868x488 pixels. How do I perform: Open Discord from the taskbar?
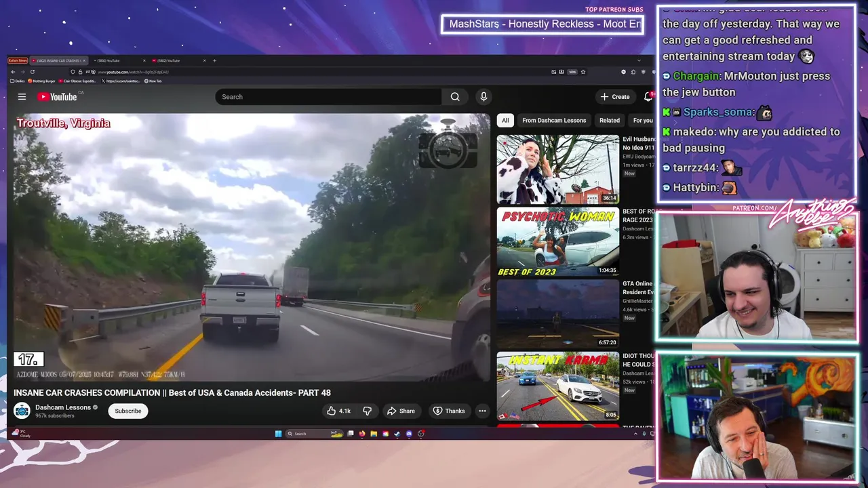(x=409, y=434)
